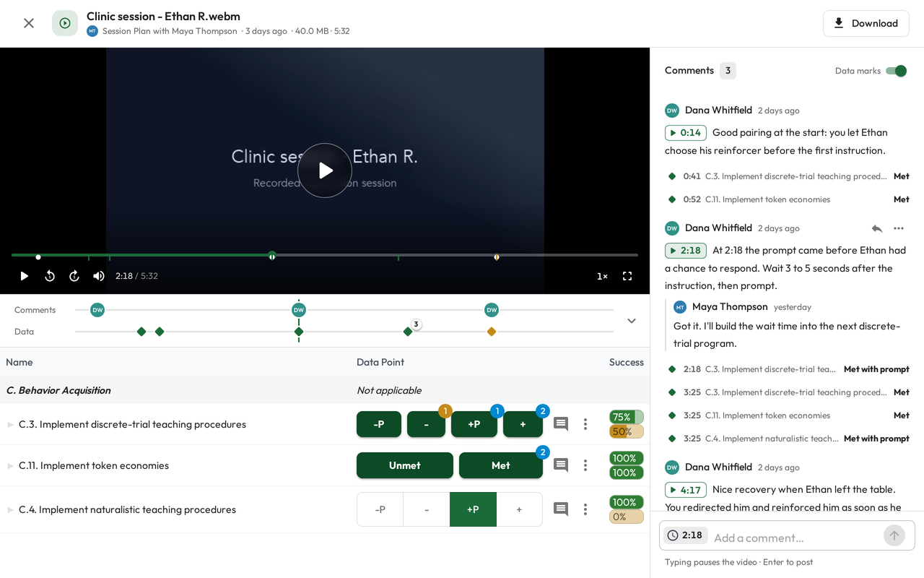The width and height of the screenshot is (924, 578).
Task: Select -P for C.4. naturalistic teaching
Action: (380, 509)
